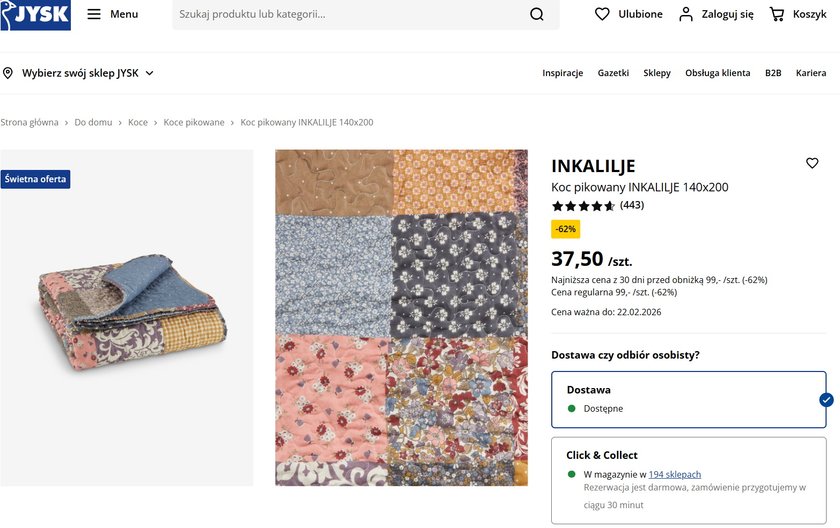Open the folded quilt product thumbnail
The height and width of the screenshot is (528, 840).
[126, 318]
